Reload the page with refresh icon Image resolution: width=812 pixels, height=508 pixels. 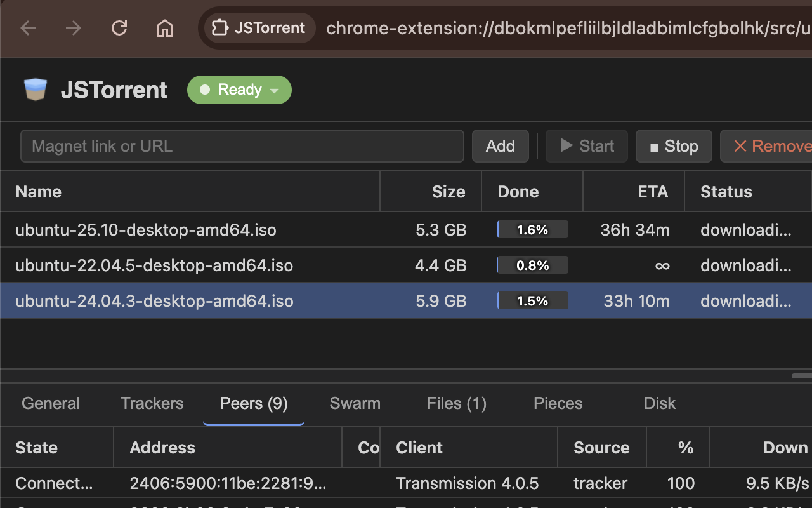click(x=119, y=28)
